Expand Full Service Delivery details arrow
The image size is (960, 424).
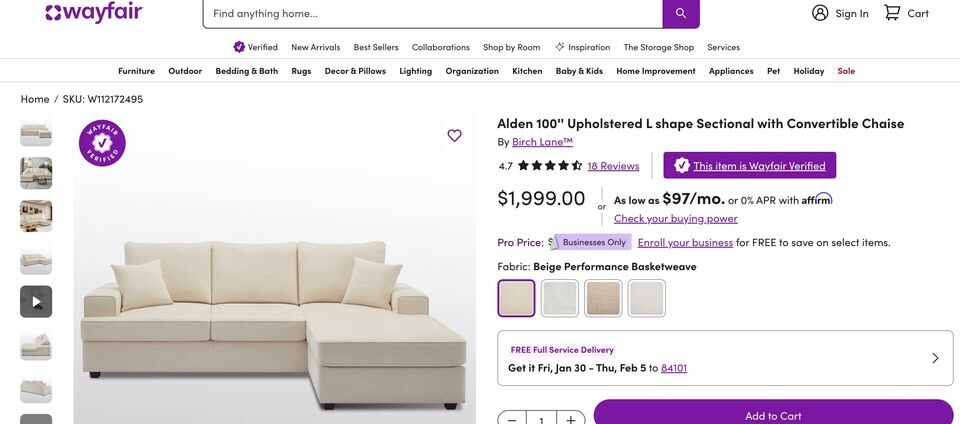935,358
